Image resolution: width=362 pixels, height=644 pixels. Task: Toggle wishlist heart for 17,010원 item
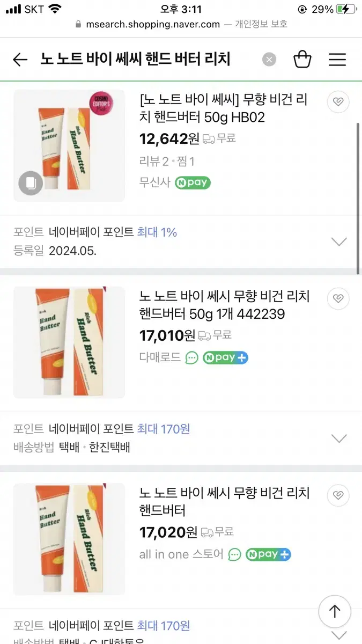click(x=338, y=298)
